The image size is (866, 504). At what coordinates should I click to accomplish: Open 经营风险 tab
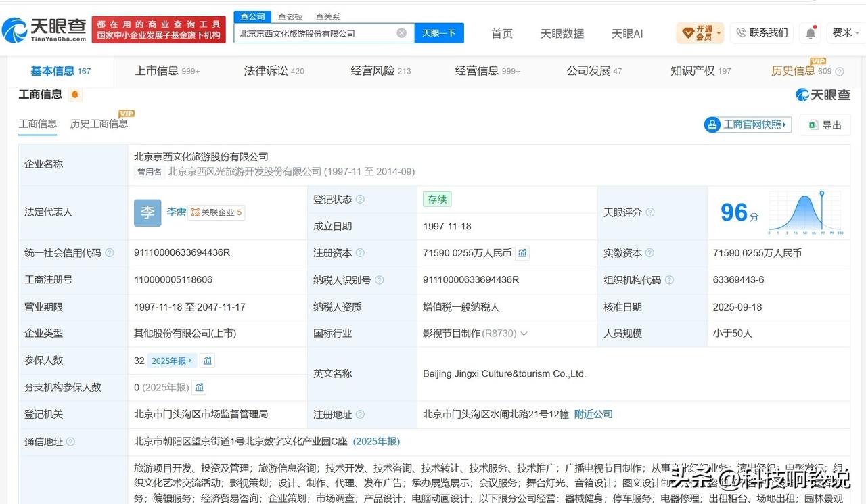[381, 71]
